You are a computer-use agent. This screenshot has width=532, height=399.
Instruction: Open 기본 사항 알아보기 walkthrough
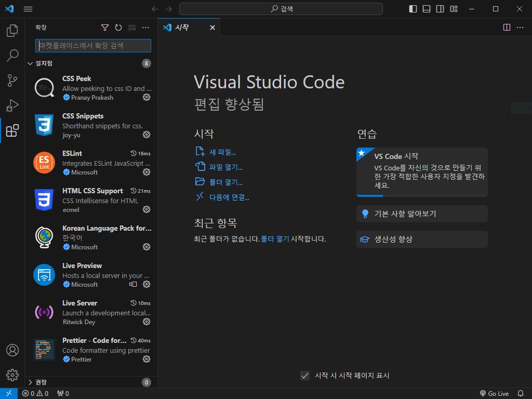click(x=422, y=214)
